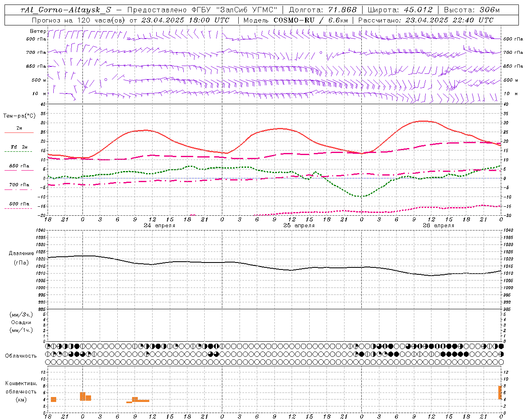The height and width of the screenshot is (420, 525).
Task: Click the orange convective bar near first 18h
Action: click(x=53, y=399)
